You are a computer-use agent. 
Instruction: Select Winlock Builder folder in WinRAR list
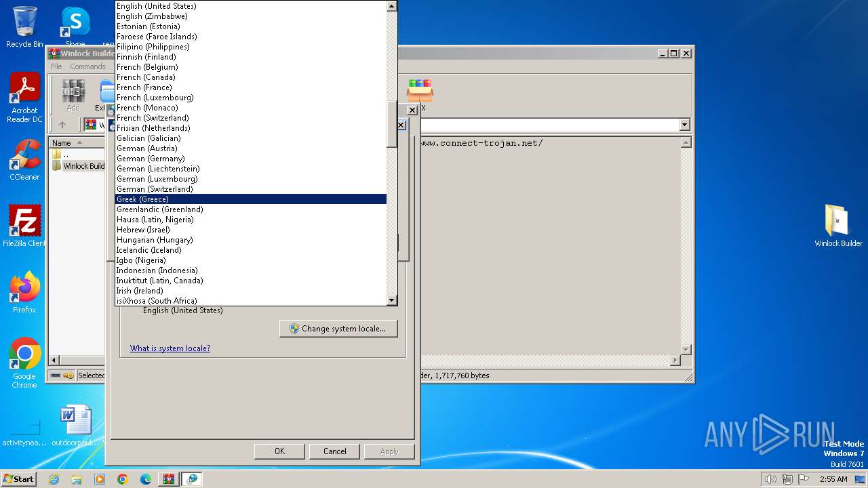click(79, 166)
